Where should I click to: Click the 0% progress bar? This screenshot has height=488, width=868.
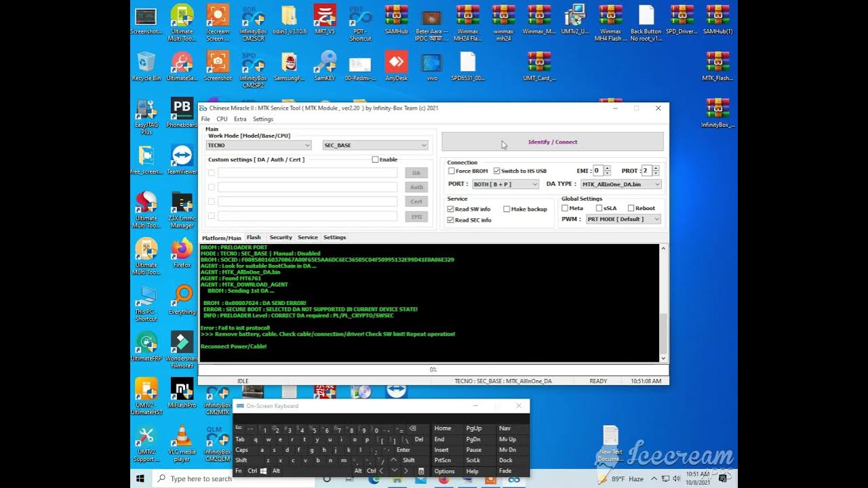pyautogui.click(x=433, y=369)
